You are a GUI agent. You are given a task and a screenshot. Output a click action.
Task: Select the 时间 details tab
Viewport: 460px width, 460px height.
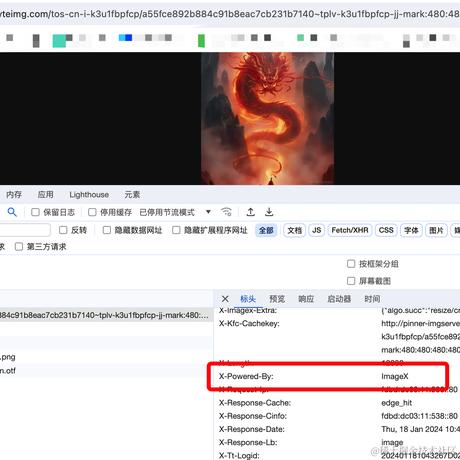pos(372,299)
